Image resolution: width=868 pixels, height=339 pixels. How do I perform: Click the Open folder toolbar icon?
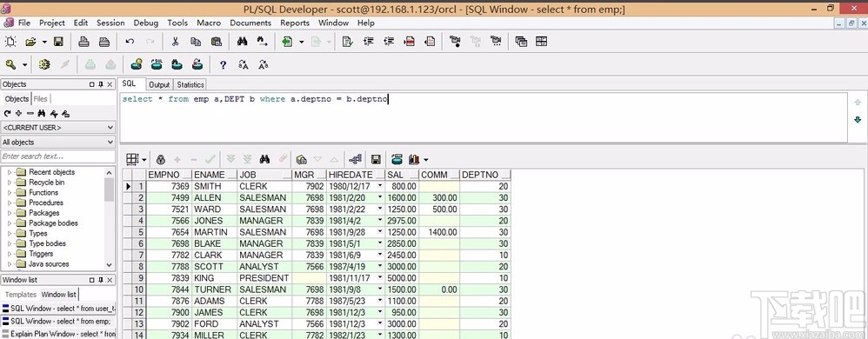tap(30, 42)
